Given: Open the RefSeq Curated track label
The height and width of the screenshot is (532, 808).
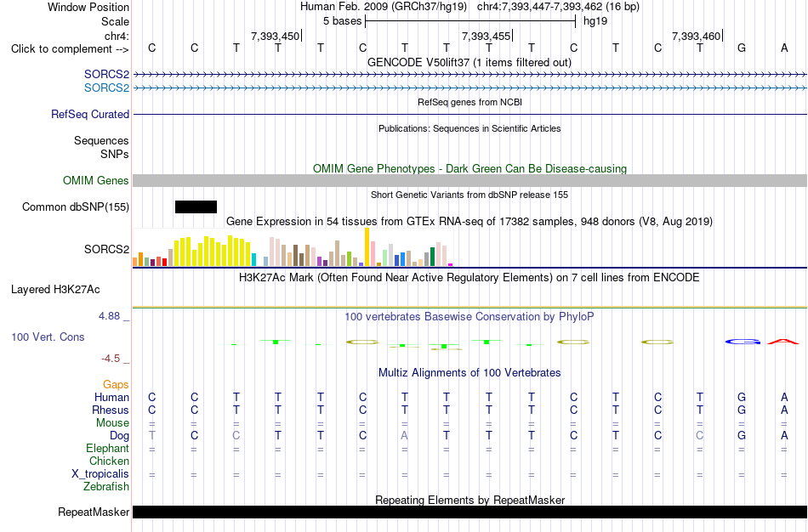Looking at the screenshot, I should (90, 115).
